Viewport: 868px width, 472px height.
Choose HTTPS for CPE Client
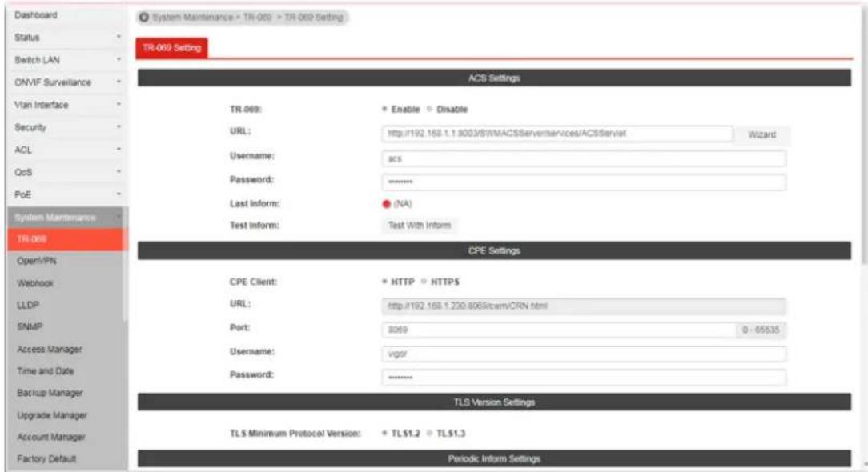tap(424, 282)
